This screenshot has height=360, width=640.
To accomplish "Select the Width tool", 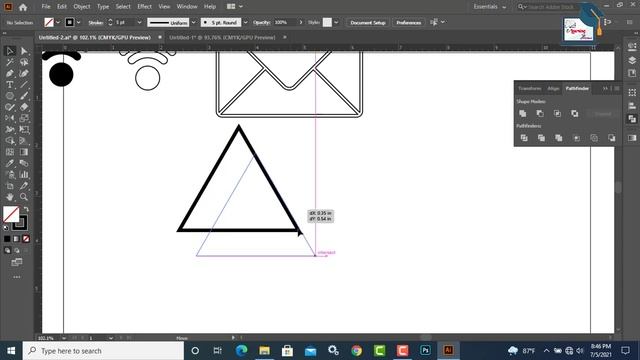I will pos(10,129).
